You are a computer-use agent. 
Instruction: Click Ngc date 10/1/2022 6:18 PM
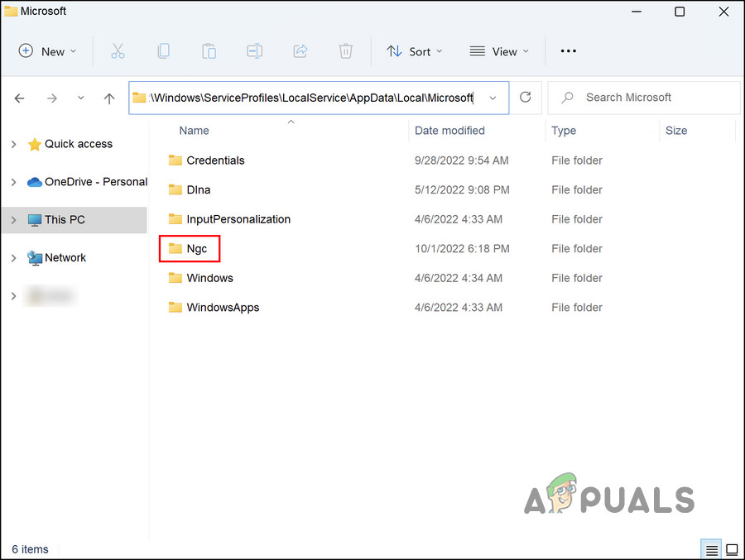click(462, 249)
